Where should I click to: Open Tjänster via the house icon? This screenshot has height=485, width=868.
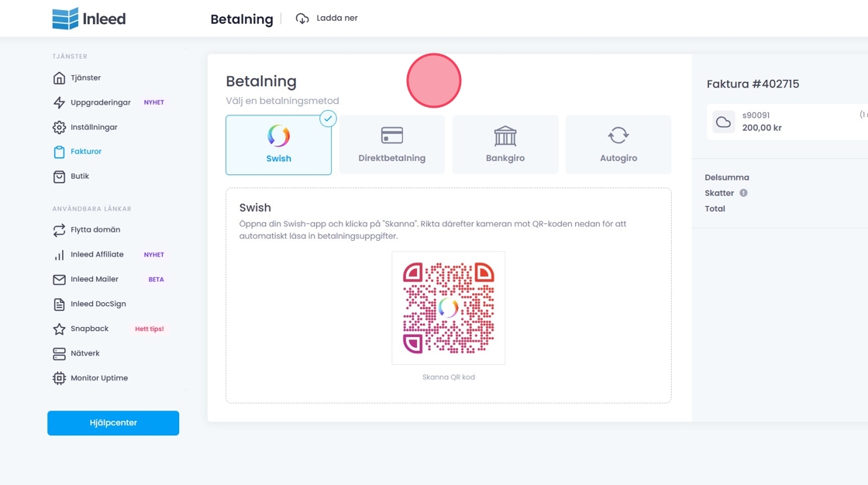click(x=59, y=77)
